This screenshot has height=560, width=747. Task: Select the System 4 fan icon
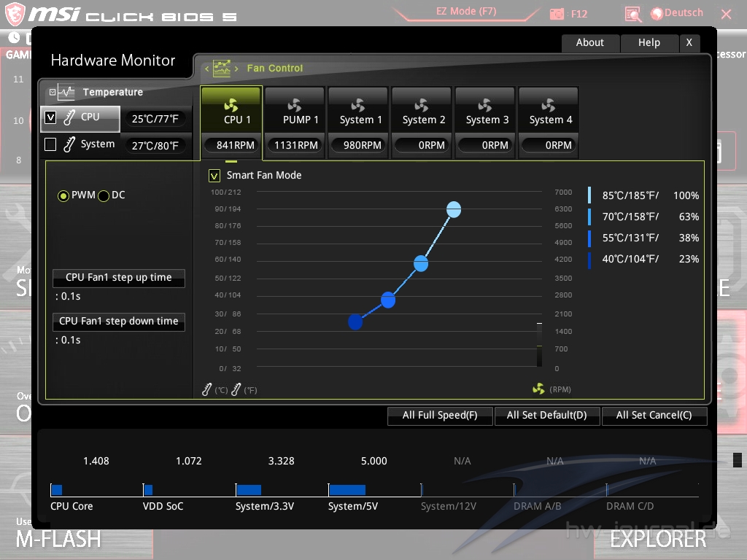(x=549, y=105)
